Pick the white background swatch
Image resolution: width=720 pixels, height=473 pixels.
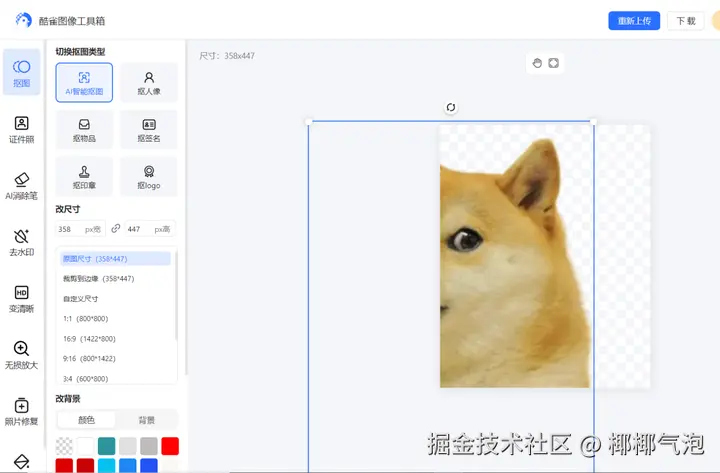click(85, 446)
